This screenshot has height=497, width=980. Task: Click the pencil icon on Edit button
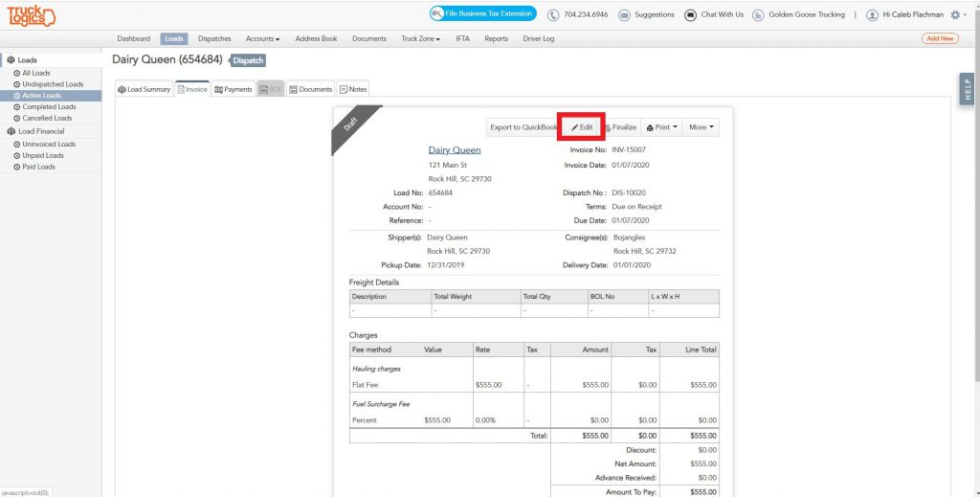coord(574,127)
